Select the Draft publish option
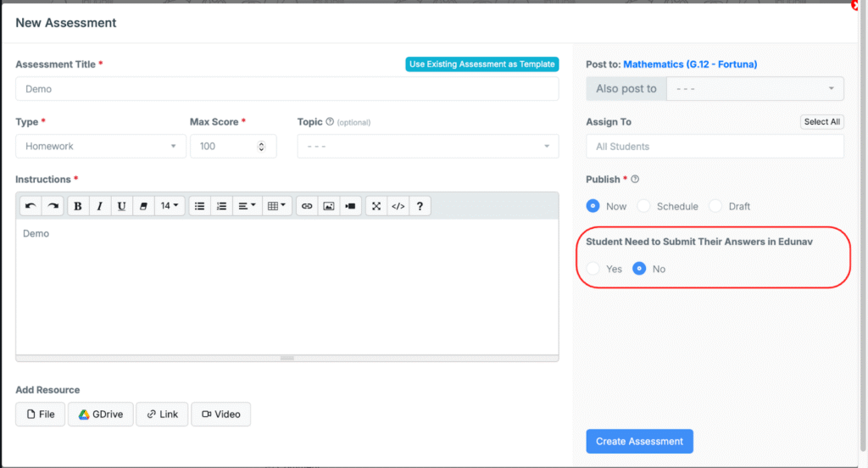The image size is (868, 468). point(715,206)
